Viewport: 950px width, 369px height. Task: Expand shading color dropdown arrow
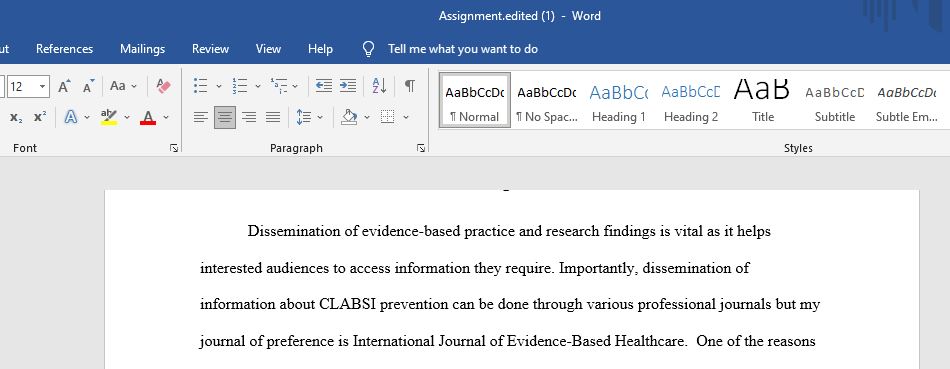[x=367, y=118]
